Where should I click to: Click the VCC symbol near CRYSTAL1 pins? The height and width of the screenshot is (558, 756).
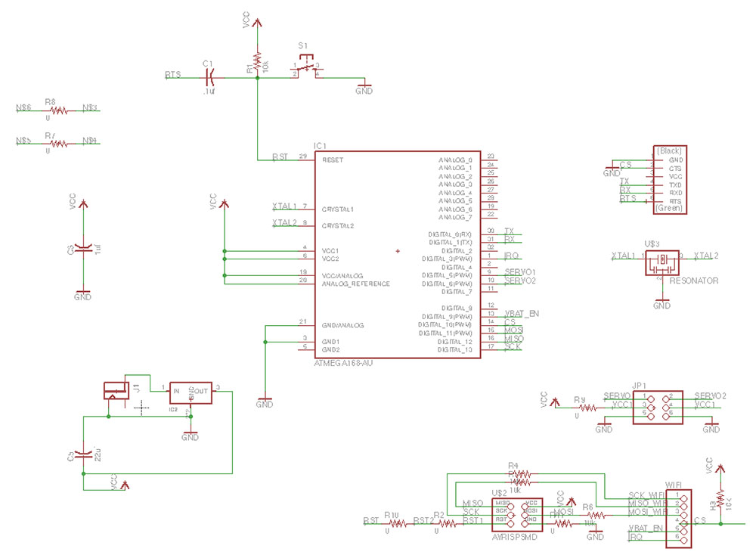[223, 204]
